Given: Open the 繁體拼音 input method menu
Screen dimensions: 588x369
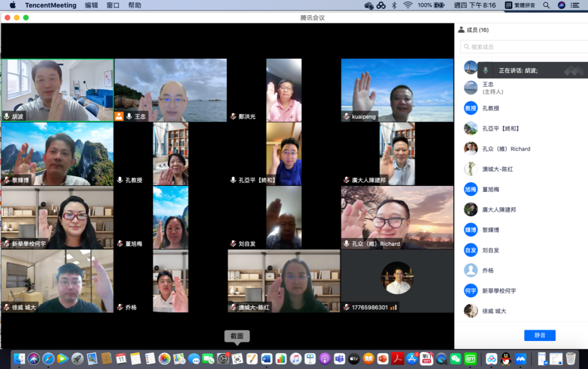Looking at the screenshot, I should click(520, 5).
